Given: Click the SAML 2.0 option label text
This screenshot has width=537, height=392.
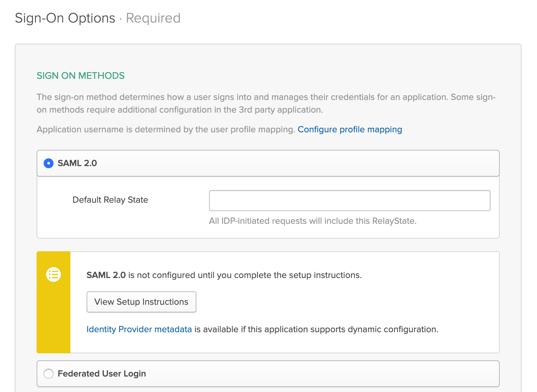Looking at the screenshot, I should 77,163.
